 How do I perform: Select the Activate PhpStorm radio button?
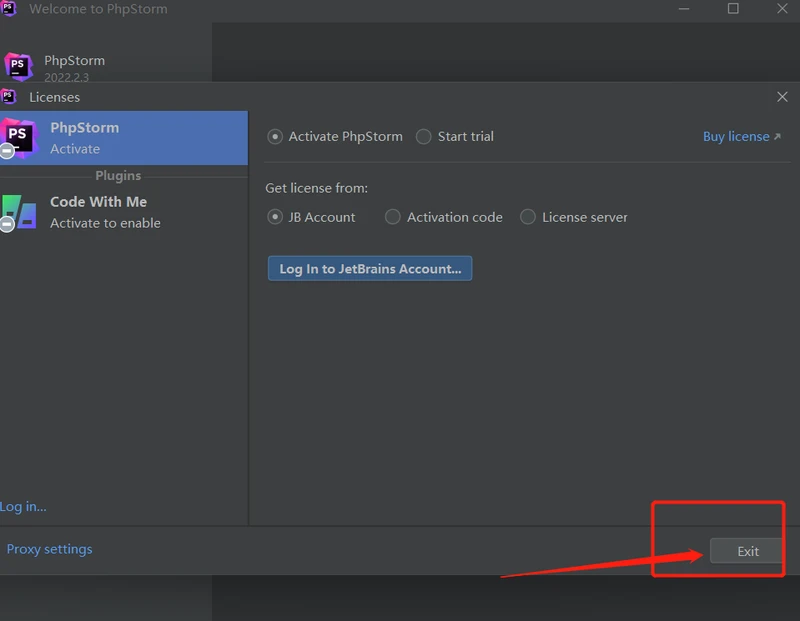pos(275,137)
